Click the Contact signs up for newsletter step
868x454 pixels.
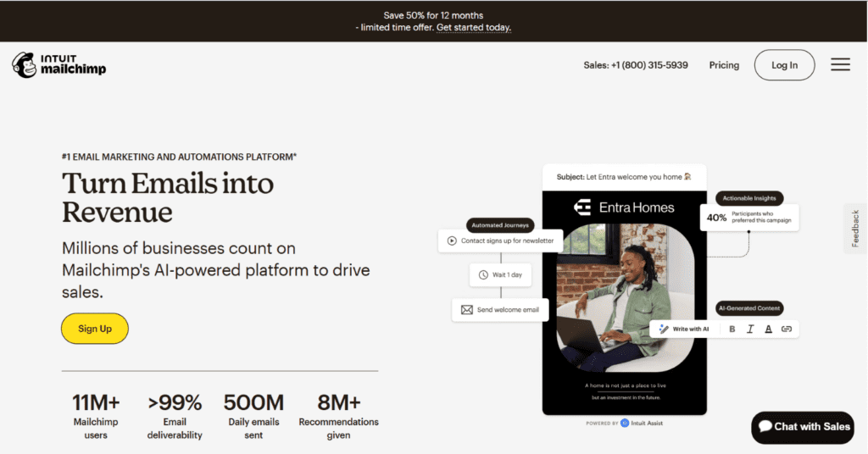[500, 241]
